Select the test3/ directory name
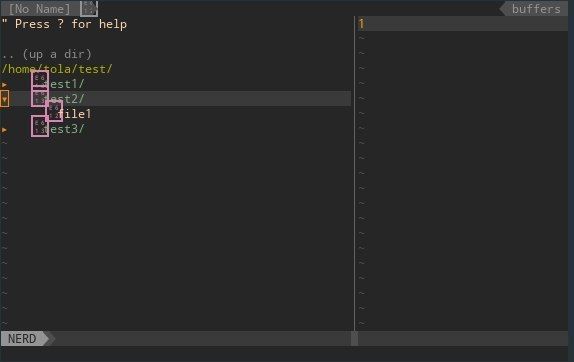The width and height of the screenshot is (574, 362). tap(65, 129)
